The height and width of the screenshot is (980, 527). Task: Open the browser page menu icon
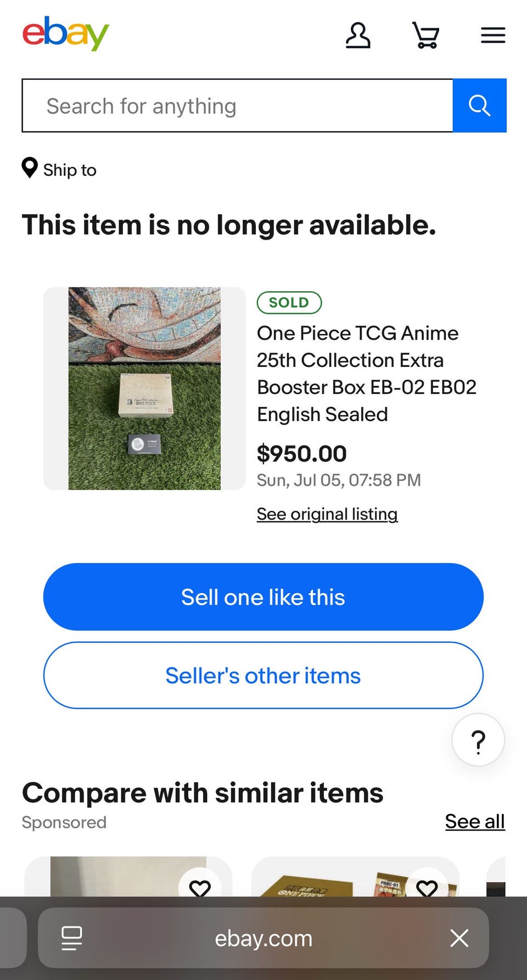(72, 938)
